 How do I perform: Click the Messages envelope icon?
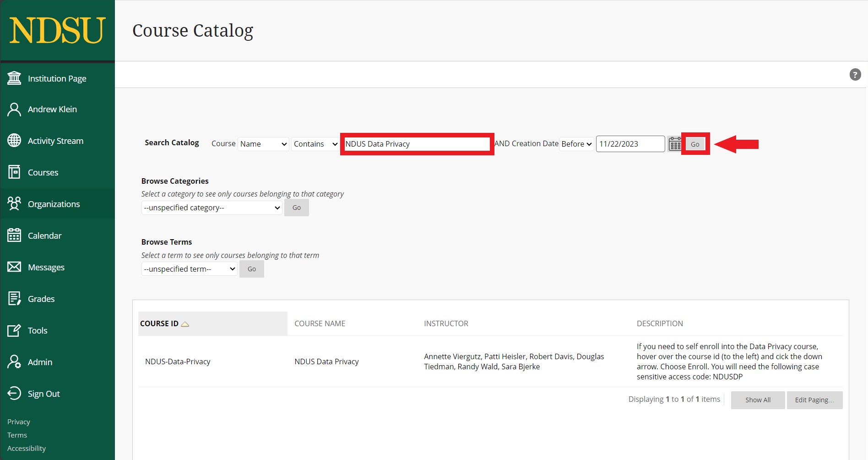[14, 267]
